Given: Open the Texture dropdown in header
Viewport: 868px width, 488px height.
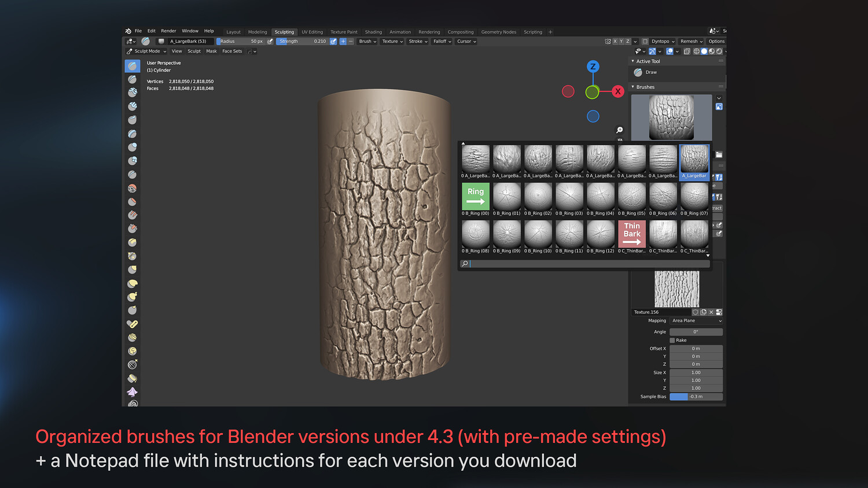Looking at the screenshot, I should click(392, 42).
